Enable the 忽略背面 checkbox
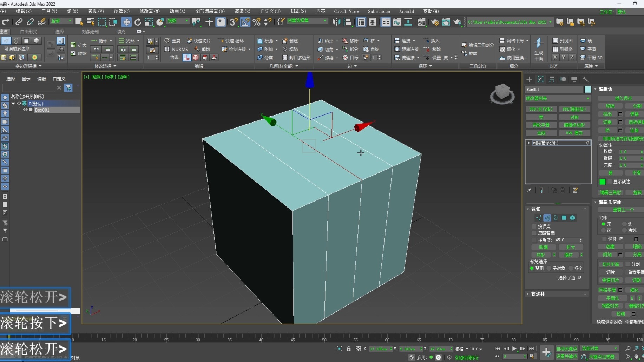 [534, 233]
